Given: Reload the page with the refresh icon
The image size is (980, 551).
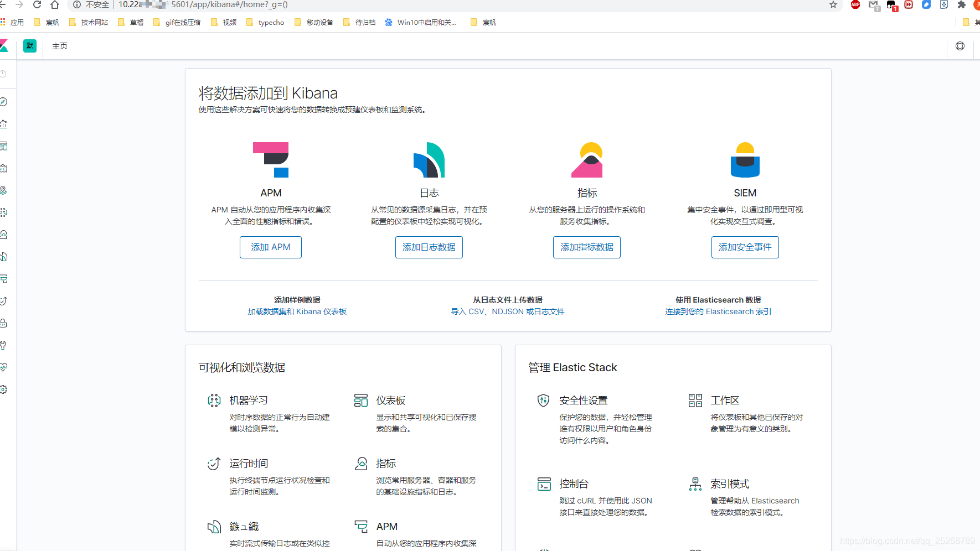Looking at the screenshot, I should pyautogui.click(x=37, y=4).
